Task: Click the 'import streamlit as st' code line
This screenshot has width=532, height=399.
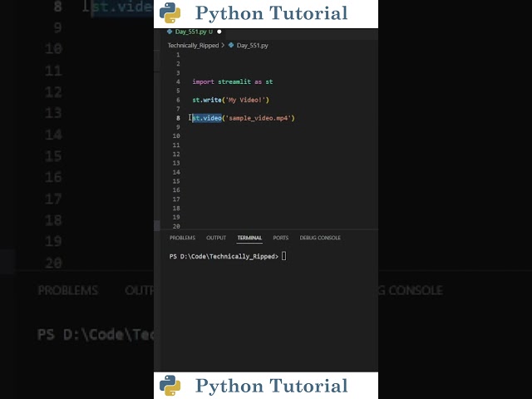Action: 233,81
